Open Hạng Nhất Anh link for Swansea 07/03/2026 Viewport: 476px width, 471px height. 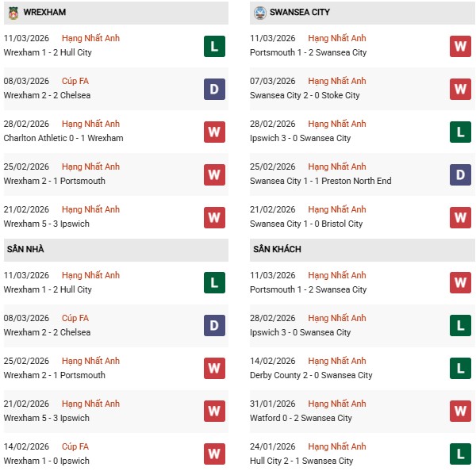(337, 81)
